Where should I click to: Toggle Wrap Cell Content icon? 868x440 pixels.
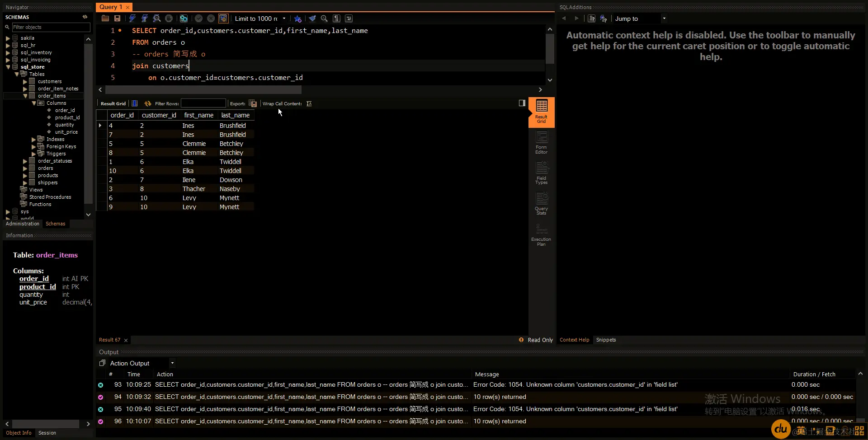pos(309,103)
